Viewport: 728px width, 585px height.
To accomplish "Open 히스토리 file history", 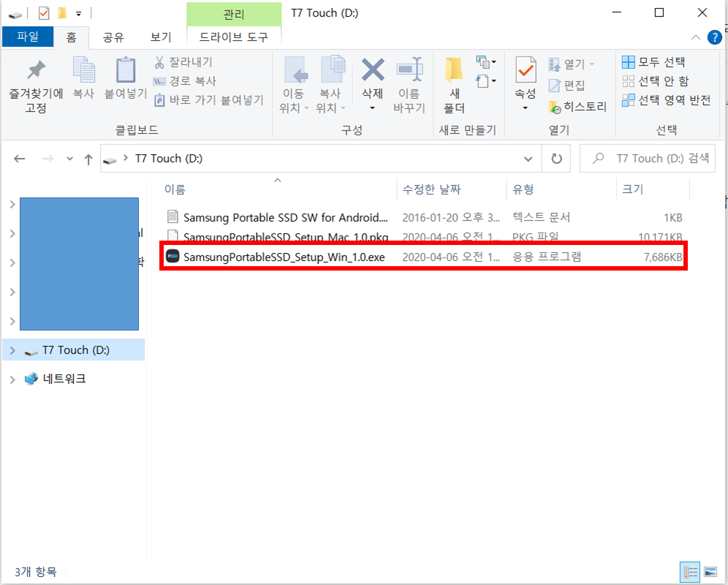I will coord(577,107).
